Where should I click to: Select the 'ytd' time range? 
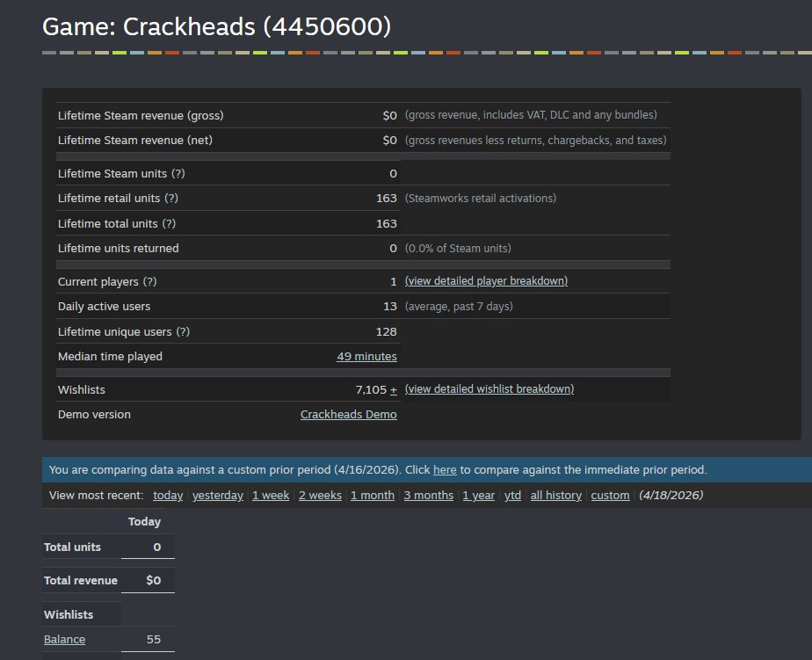[512, 496]
